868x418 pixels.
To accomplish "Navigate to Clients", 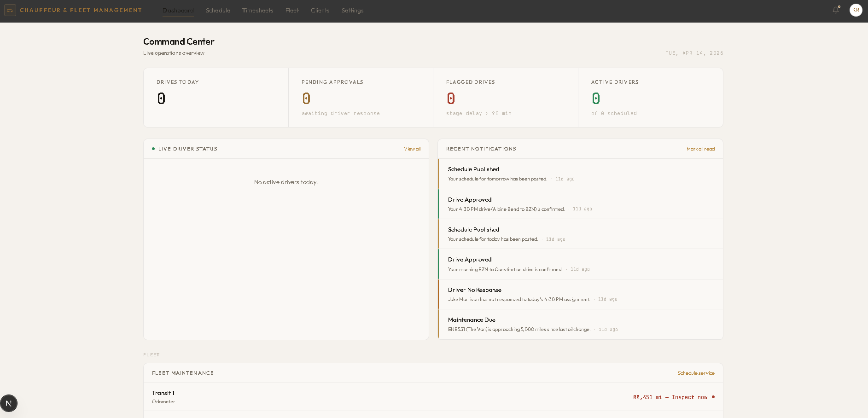I will tap(320, 10).
